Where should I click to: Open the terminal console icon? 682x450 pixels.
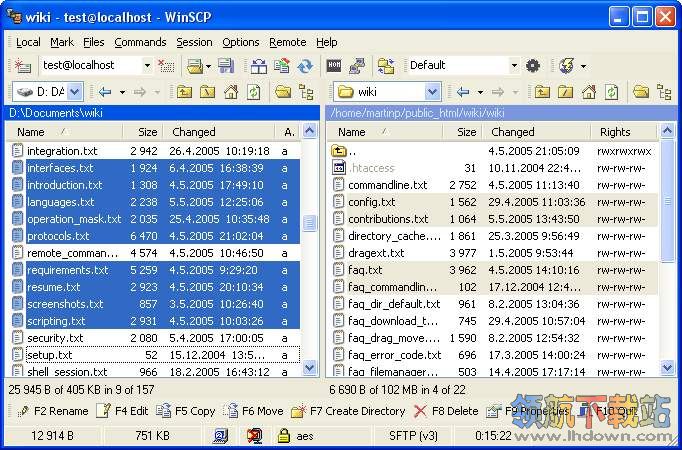334,66
